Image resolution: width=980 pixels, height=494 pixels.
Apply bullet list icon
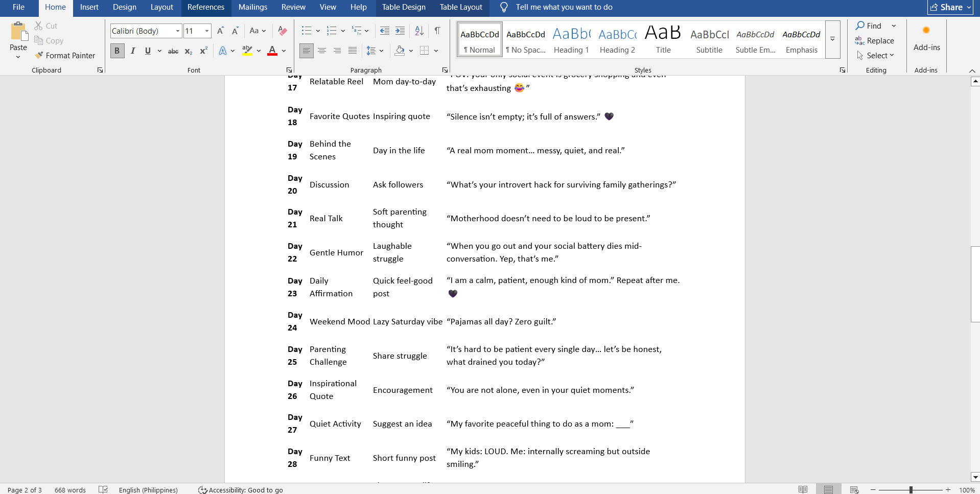tap(306, 31)
